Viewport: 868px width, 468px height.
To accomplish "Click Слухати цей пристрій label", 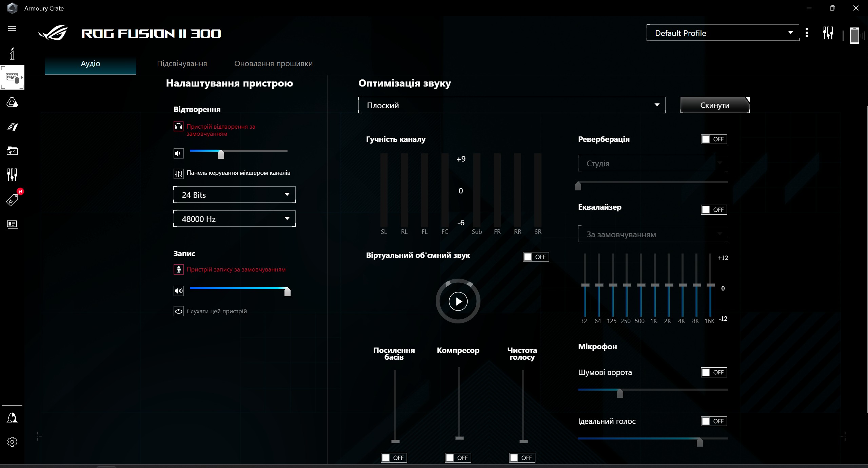I will (x=217, y=311).
